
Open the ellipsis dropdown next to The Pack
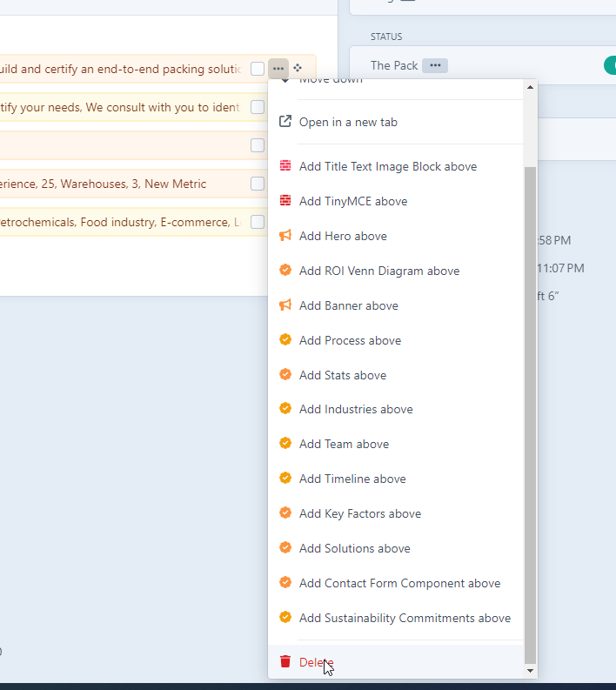435,65
